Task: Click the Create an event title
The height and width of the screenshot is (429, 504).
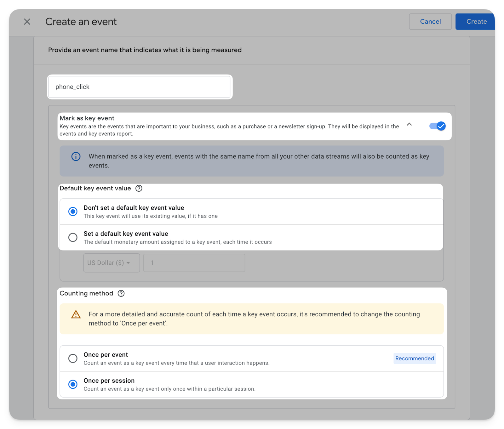Action: [81, 22]
